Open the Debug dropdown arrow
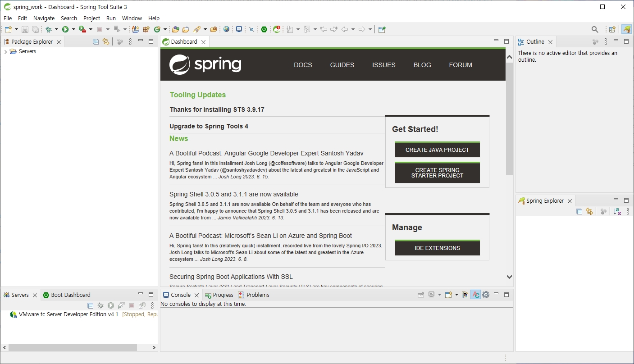 [56, 29]
